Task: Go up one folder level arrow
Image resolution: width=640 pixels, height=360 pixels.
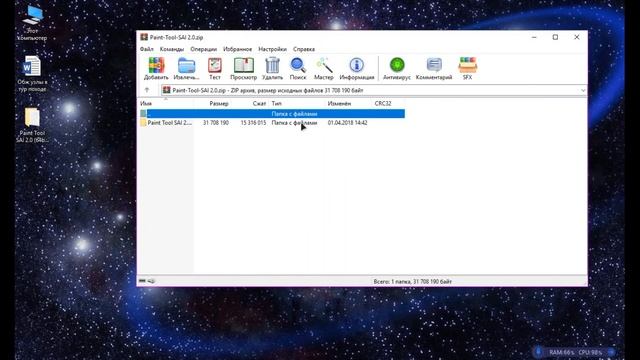Action: coord(147,90)
